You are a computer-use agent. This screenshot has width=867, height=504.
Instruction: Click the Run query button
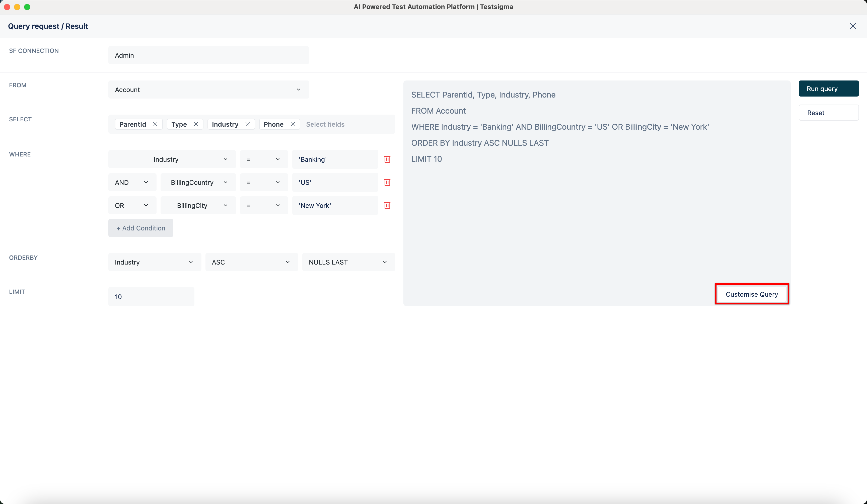(828, 88)
